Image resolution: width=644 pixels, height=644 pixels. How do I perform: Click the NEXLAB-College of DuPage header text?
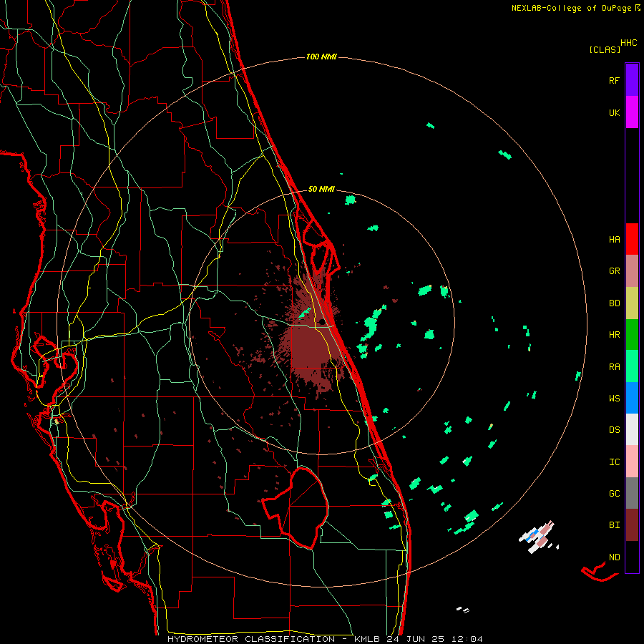click(x=572, y=8)
